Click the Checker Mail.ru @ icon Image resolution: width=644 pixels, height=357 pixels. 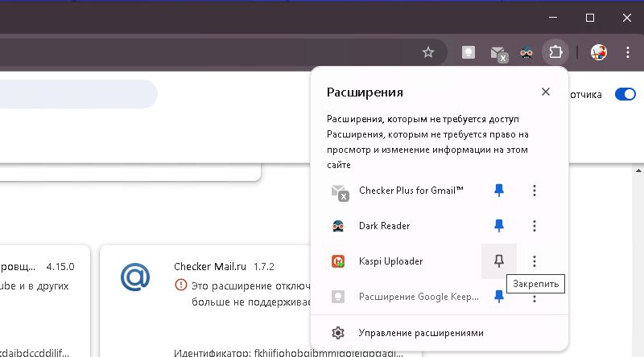(x=135, y=277)
